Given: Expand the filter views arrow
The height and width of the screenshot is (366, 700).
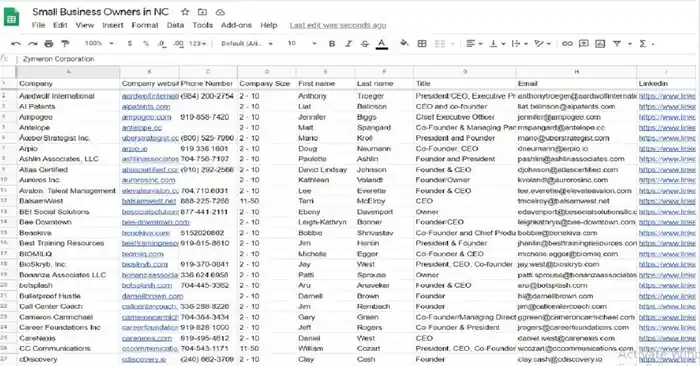Looking at the screenshot, I should [x=629, y=44].
